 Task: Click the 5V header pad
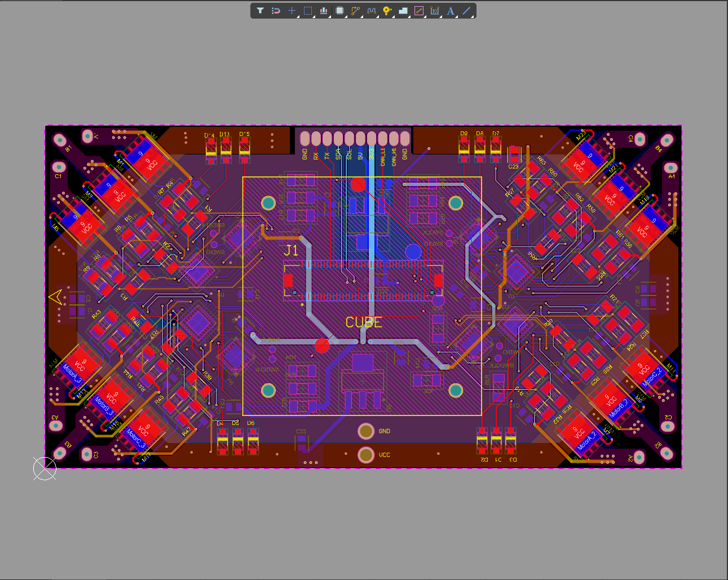[x=360, y=139]
